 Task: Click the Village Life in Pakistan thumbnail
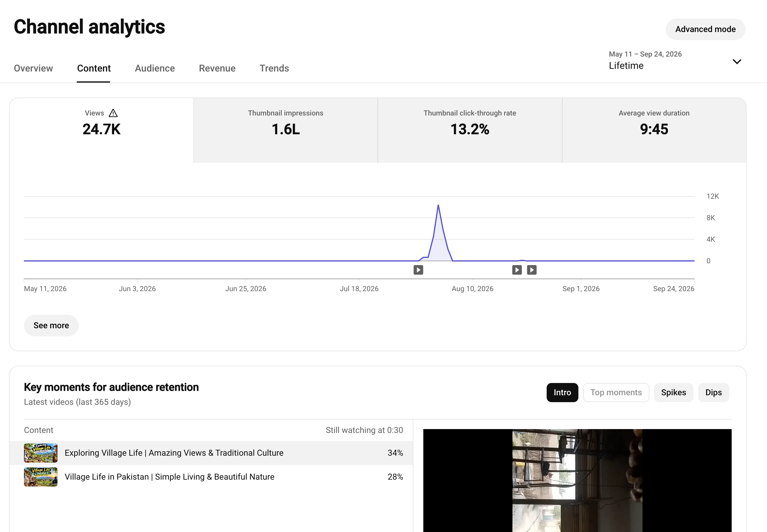point(41,477)
